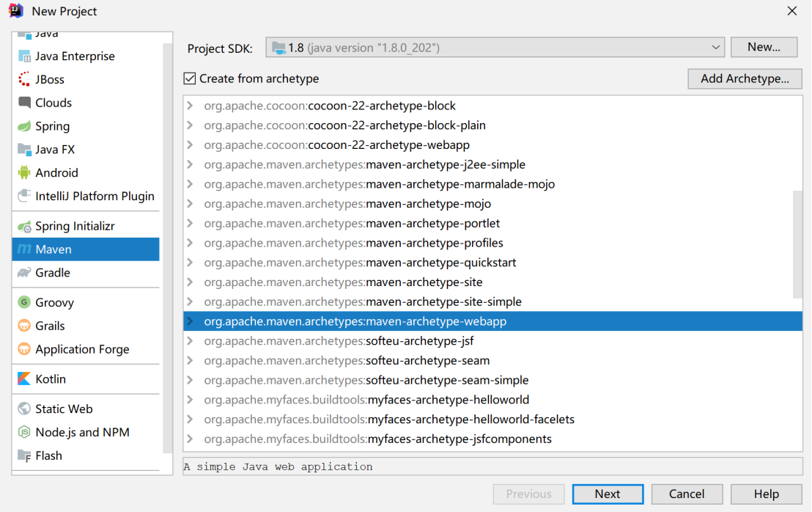The width and height of the screenshot is (812, 512).
Task: Click the New... SDK button
Action: [x=764, y=47]
